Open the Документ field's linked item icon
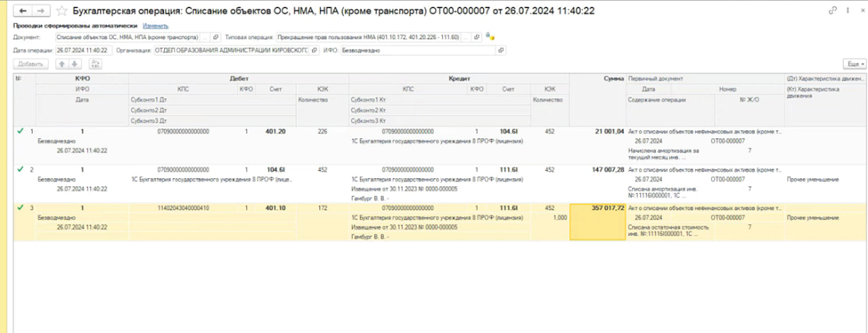868x333 pixels. point(216,37)
